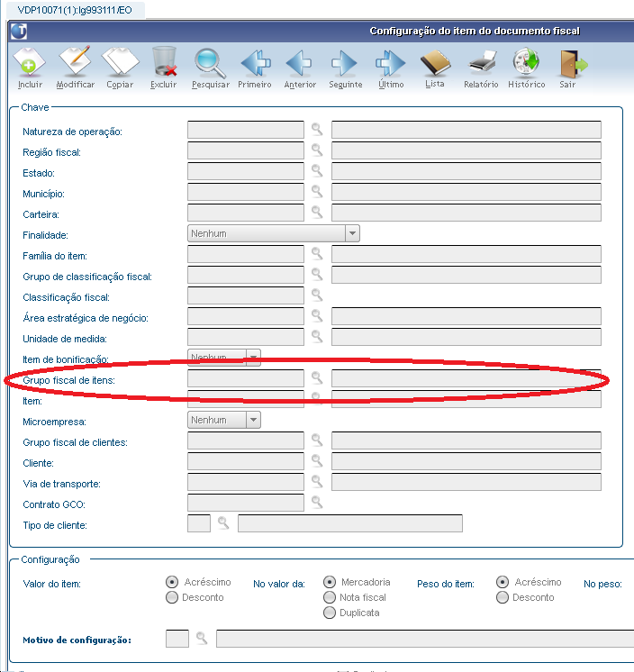The height and width of the screenshot is (672, 634).
Task: Open lookup for Natureza de operação
Action: [317, 130]
